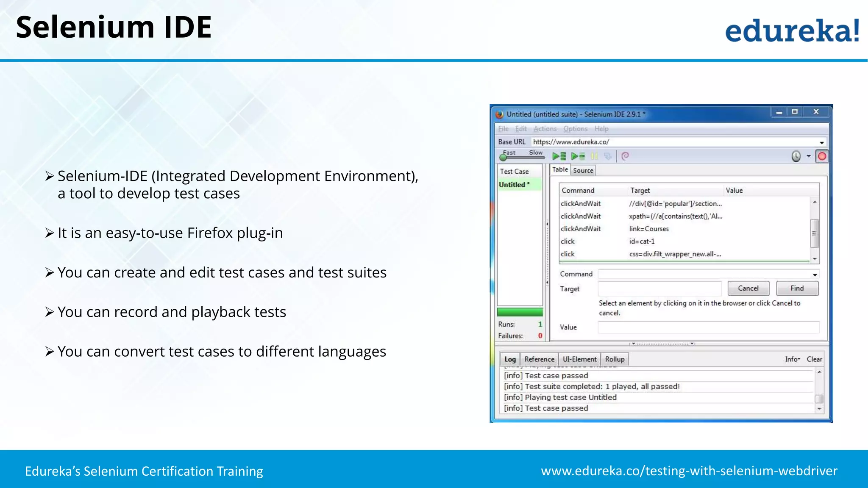The image size is (868, 488).
Task: Collapse the test case pane splitter arrow
Action: pyautogui.click(x=547, y=224)
